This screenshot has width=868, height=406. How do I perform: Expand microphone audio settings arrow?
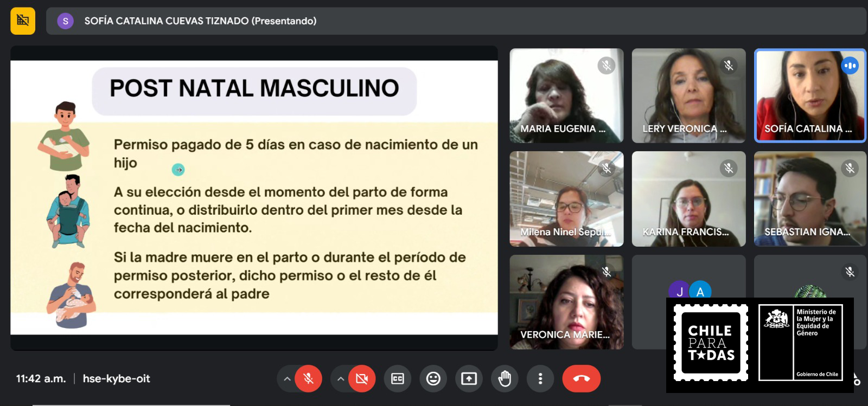[x=286, y=378]
